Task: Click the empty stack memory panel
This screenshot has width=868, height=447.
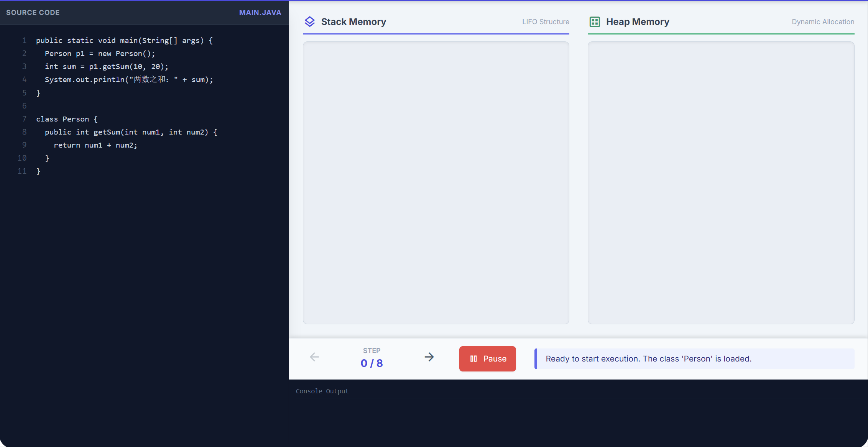Action: [x=436, y=183]
